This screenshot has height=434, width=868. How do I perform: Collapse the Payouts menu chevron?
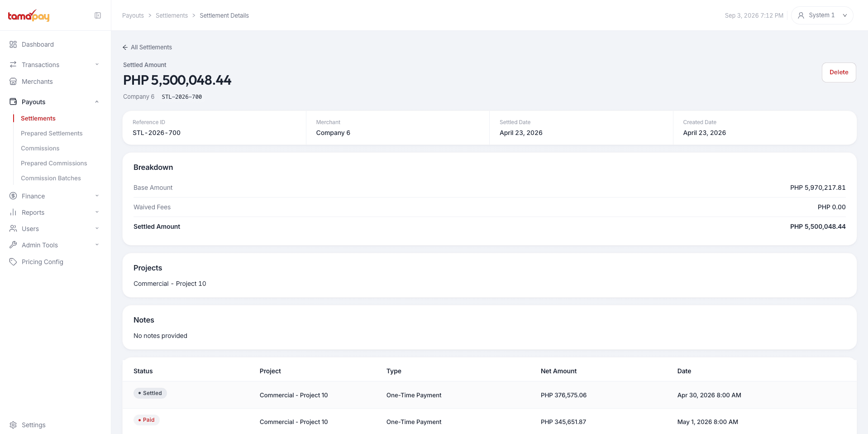(97, 101)
